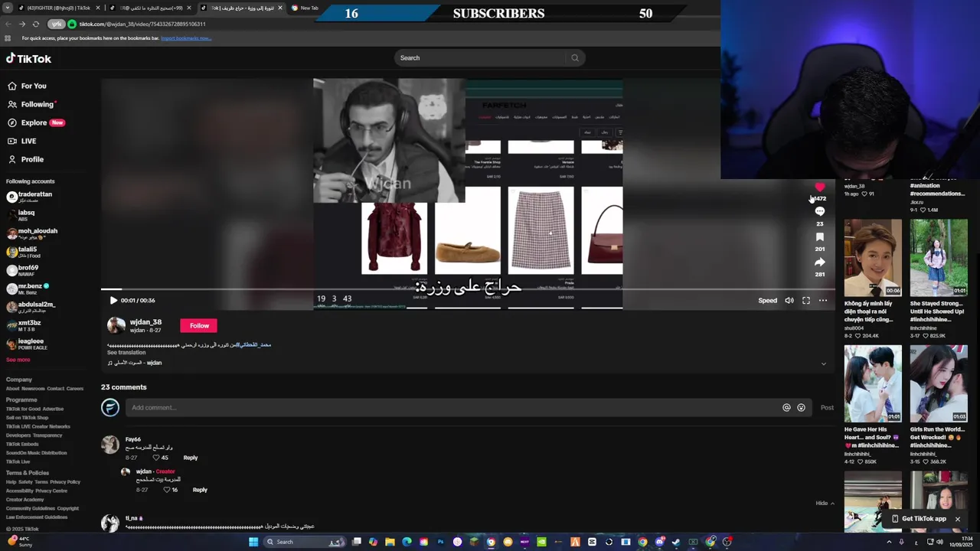Play the paused video

tap(113, 301)
